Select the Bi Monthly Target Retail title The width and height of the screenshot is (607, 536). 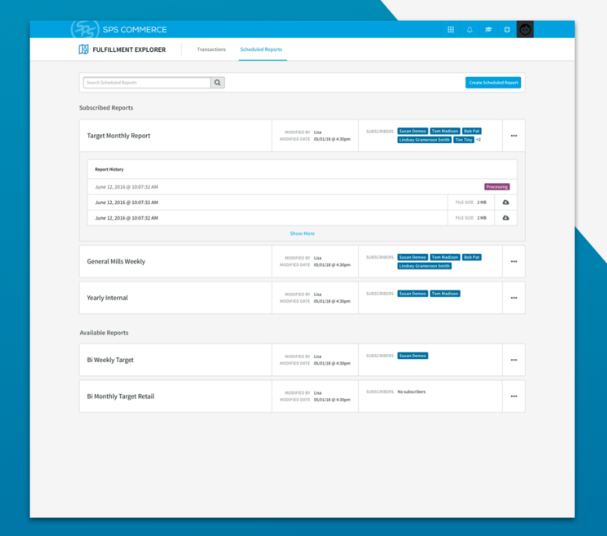pyautogui.click(x=120, y=396)
